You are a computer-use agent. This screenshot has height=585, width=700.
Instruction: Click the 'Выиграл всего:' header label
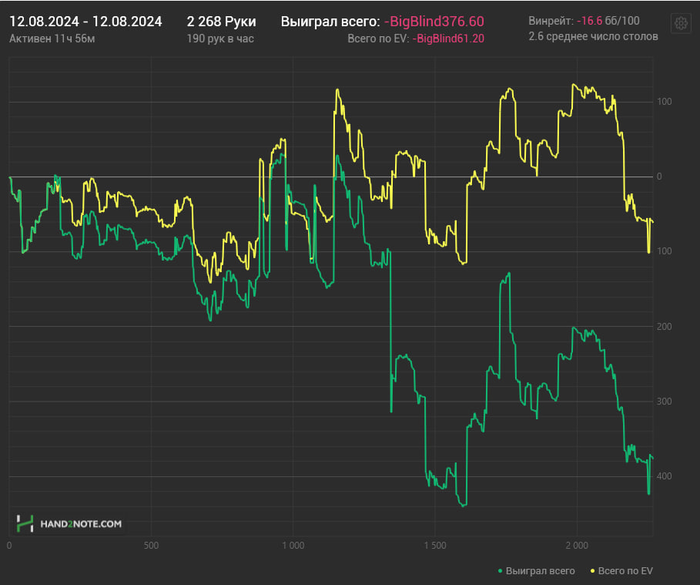point(330,21)
